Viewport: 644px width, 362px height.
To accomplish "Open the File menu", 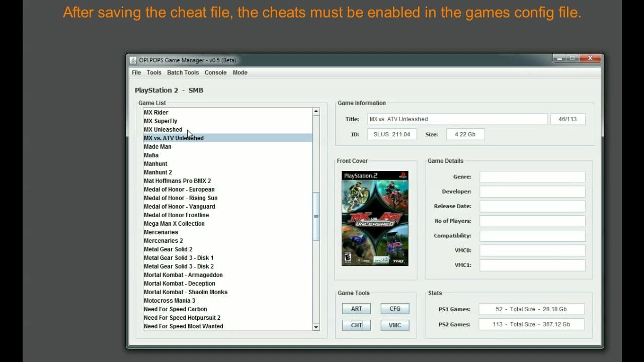I will pos(136,72).
